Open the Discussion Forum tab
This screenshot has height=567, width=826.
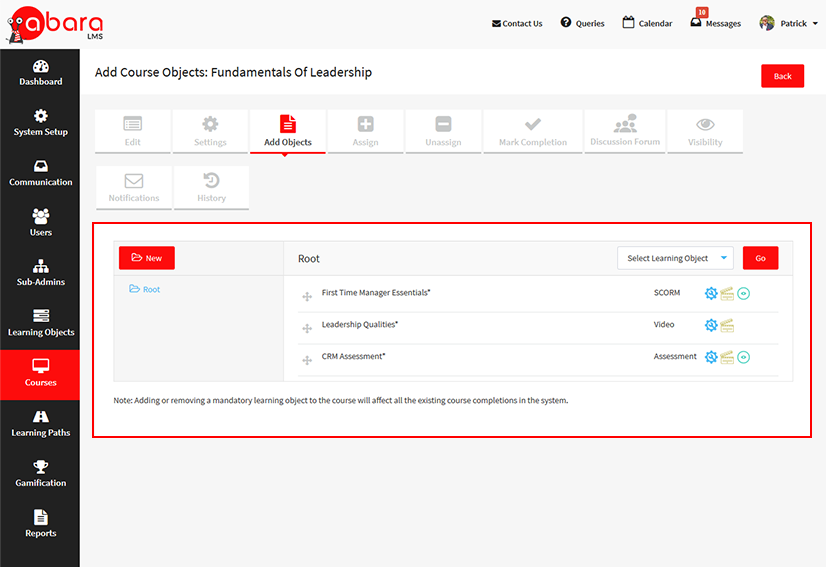(625, 131)
